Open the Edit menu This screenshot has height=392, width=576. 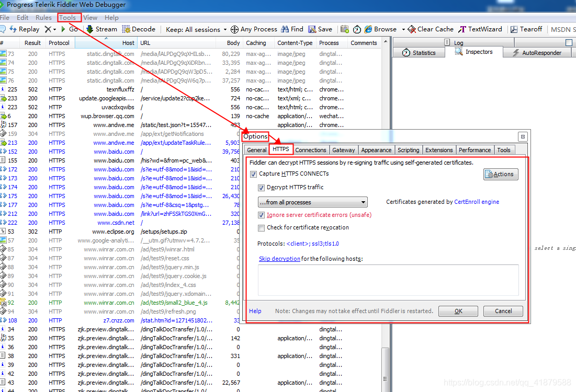[22, 18]
